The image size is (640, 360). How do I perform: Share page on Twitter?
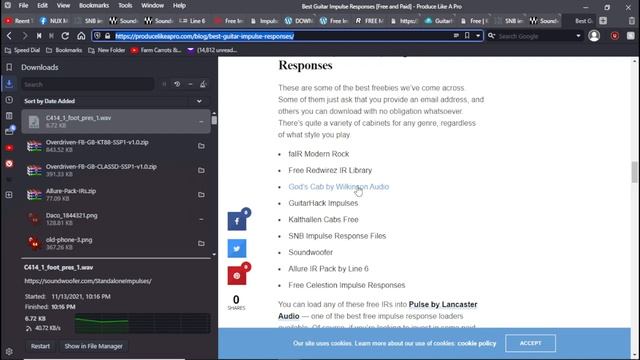pyautogui.click(x=237, y=249)
